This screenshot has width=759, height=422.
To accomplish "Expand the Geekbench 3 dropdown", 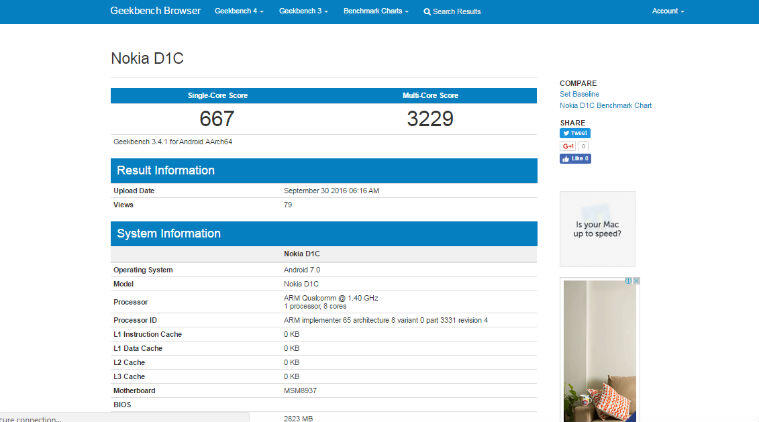I will coord(303,11).
